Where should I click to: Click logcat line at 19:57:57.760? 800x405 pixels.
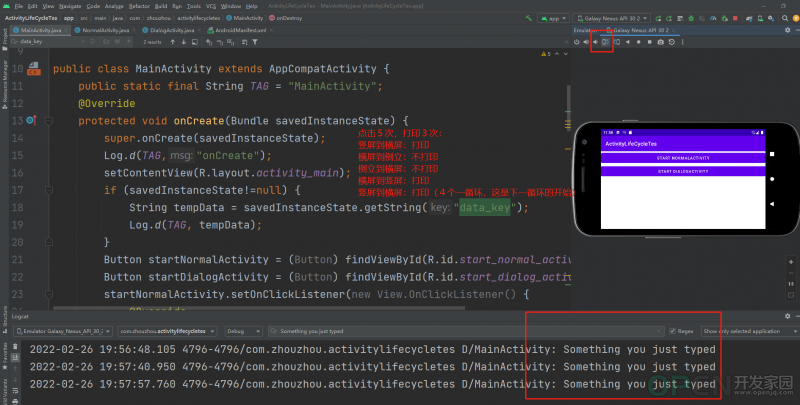372,384
